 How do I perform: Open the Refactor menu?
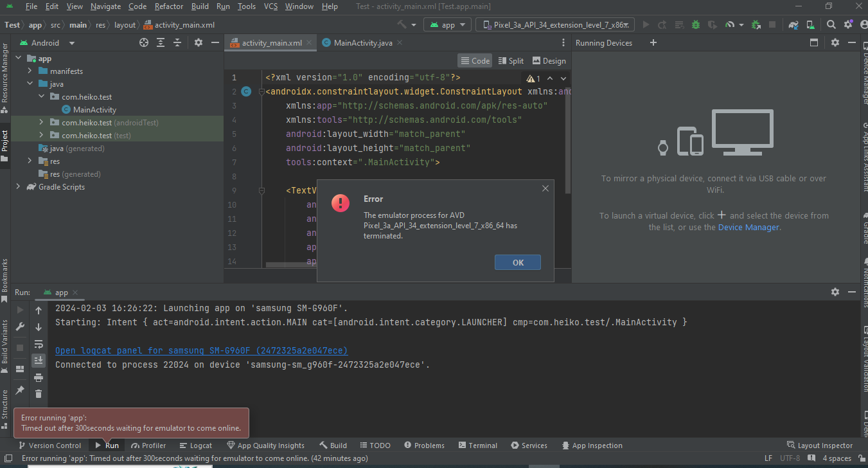click(x=168, y=6)
